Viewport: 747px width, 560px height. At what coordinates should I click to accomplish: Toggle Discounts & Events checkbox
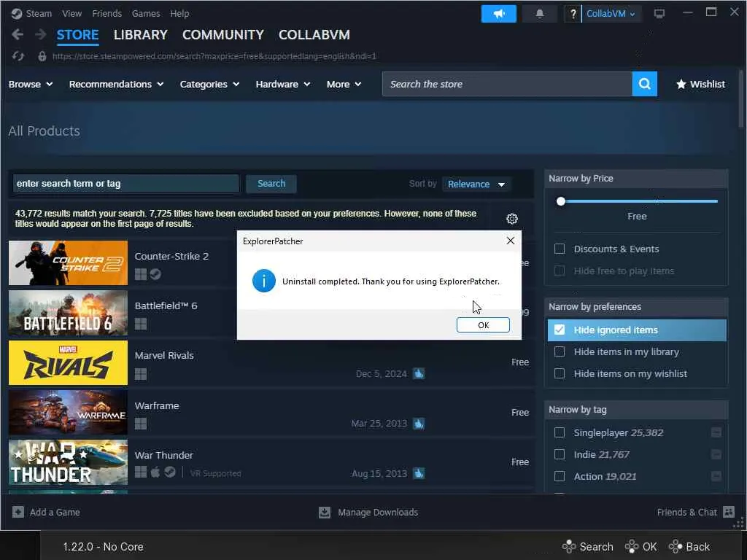pos(560,249)
